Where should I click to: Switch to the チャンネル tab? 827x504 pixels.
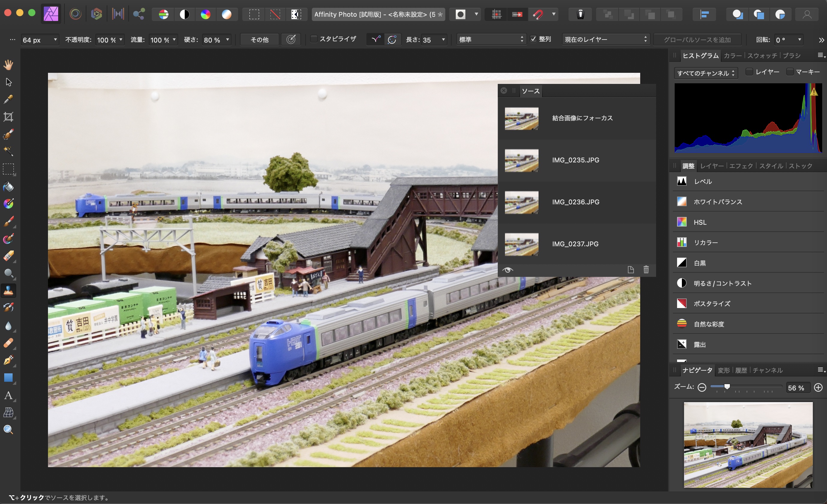[769, 370]
